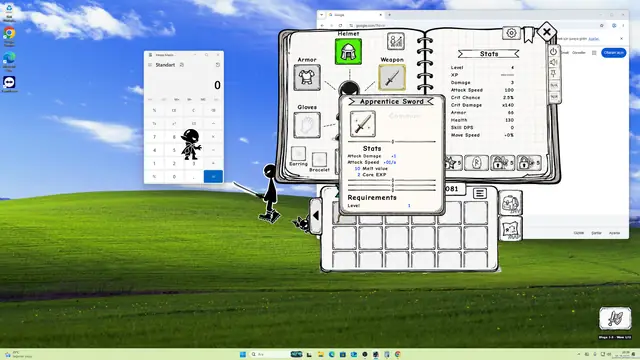Click the last locked tab under Stats
The height and width of the screenshot is (360, 640).
tap(529, 163)
